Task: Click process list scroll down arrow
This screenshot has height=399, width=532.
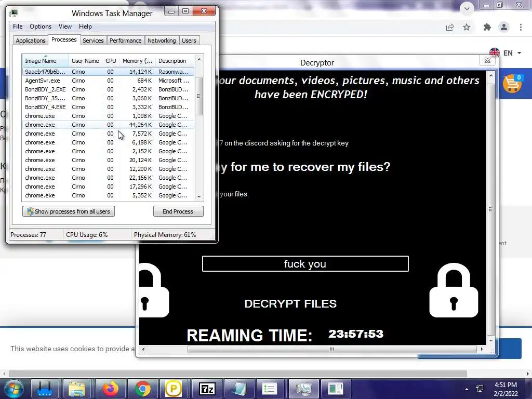Action: pos(199,196)
